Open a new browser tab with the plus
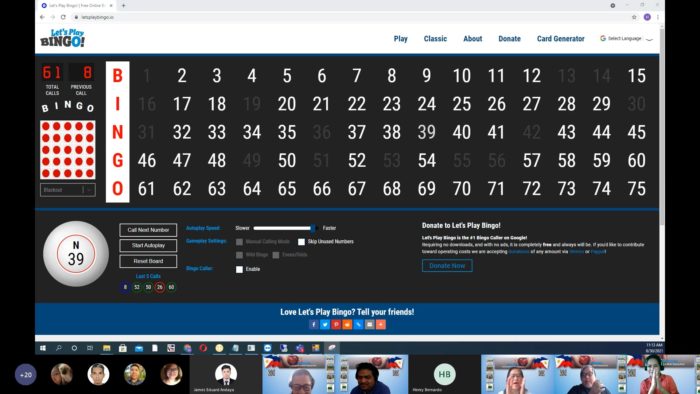 point(124,5)
